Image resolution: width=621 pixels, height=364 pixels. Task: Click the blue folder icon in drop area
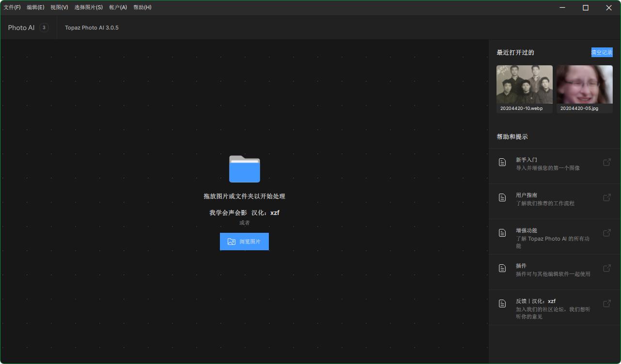245,169
